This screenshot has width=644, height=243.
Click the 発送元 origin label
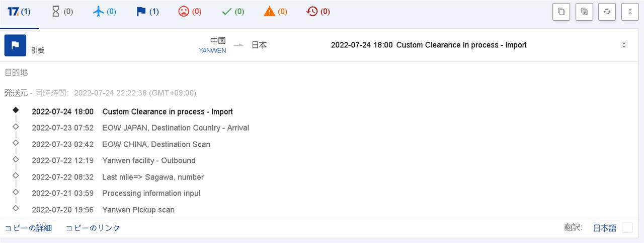point(16,93)
